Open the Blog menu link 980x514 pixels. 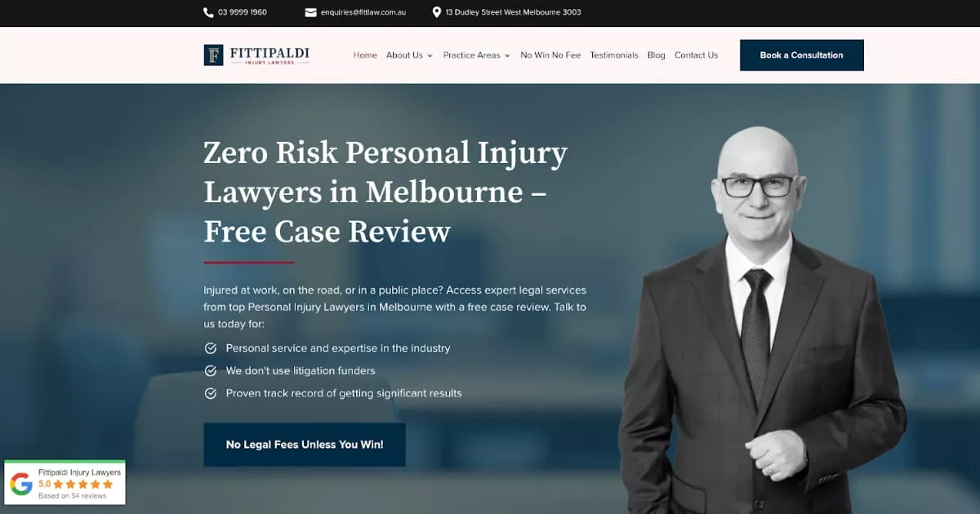pyautogui.click(x=657, y=55)
